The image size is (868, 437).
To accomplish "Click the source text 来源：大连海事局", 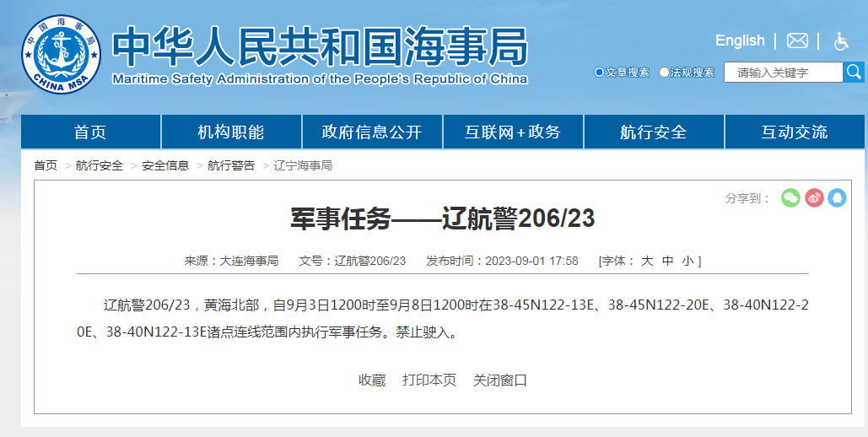I will [x=231, y=261].
